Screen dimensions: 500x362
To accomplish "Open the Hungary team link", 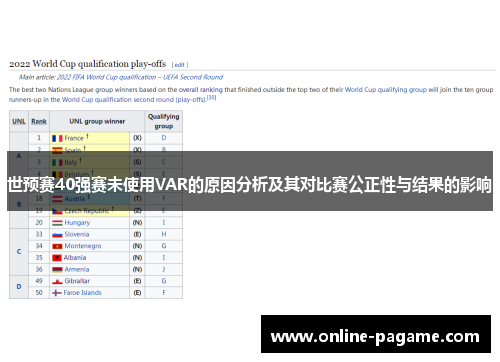I will point(77,223).
